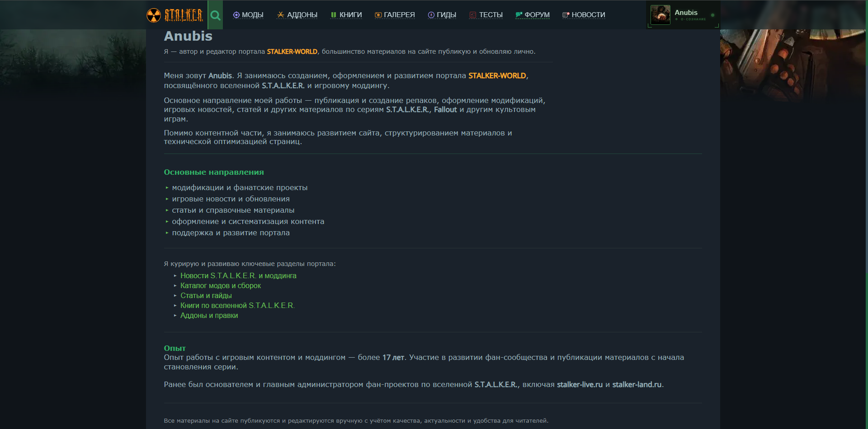Open 'Каталог модов и сборок' link
This screenshot has height=429, width=868.
(221, 285)
